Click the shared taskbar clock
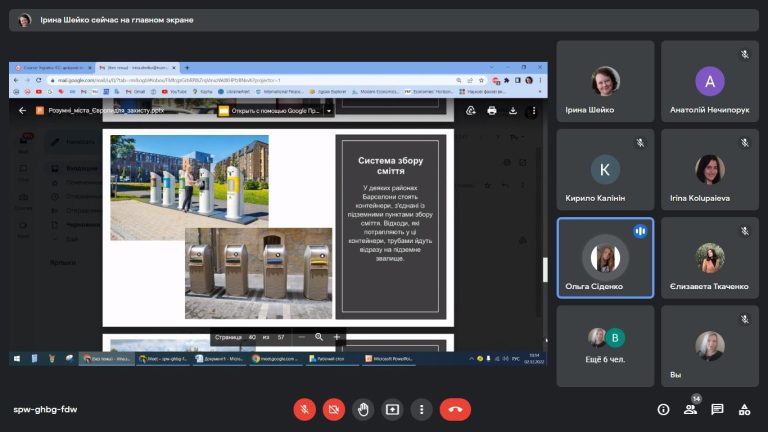The image size is (768, 432). click(x=534, y=359)
